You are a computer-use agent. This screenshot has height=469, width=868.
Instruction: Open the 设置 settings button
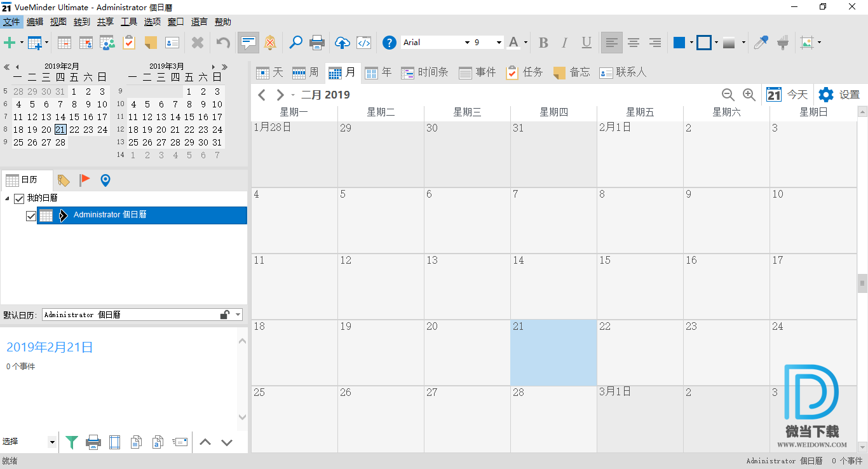click(839, 95)
